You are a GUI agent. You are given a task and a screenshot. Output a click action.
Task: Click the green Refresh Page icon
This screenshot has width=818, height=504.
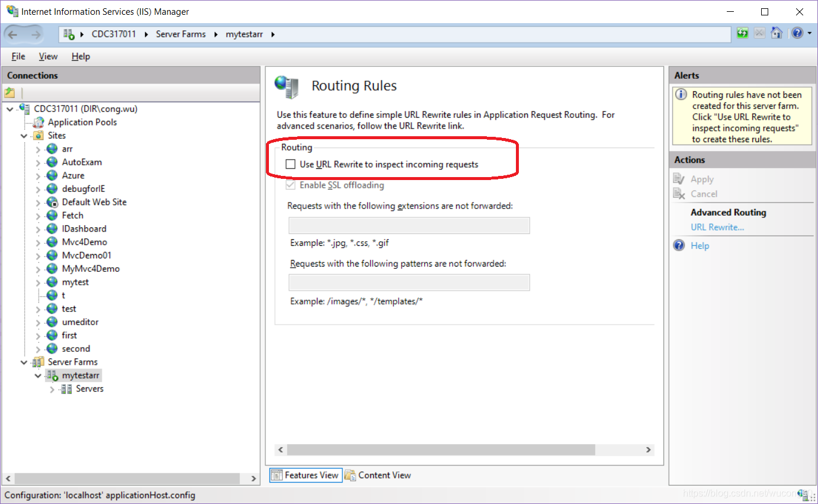point(743,33)
